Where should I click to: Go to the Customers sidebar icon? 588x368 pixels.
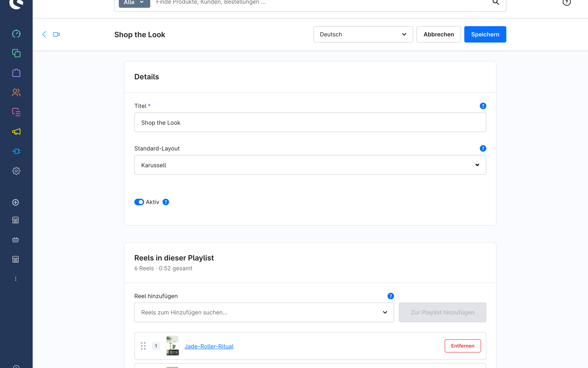(16, 92)
